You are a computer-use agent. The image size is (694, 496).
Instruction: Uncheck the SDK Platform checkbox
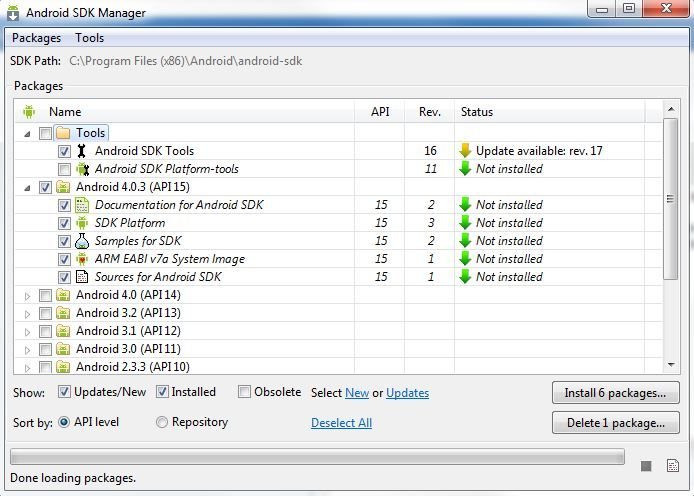(64, 223)
